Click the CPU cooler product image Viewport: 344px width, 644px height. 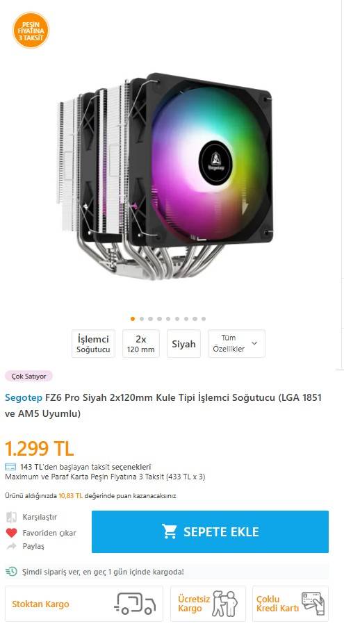165,176
